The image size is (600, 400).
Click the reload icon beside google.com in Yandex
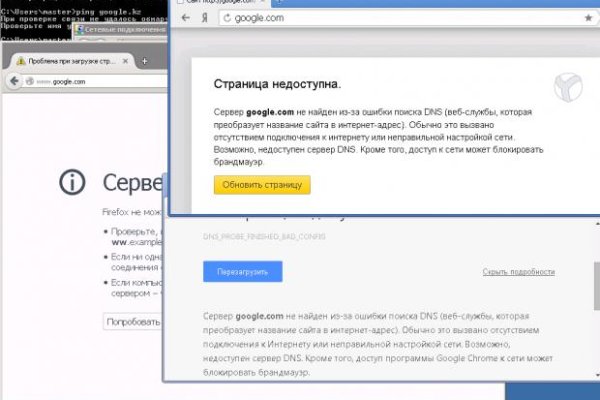226,18
